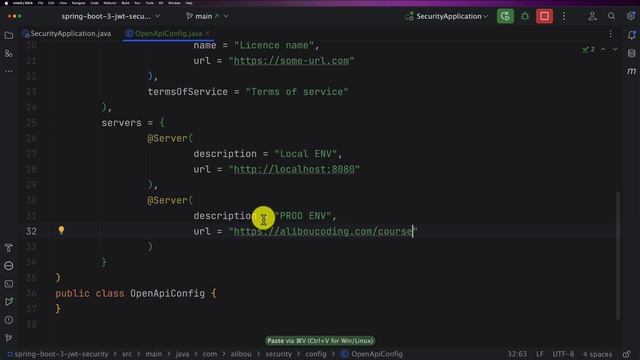Open the Problems tool window icon

pyautogui.click(x=9, y=320)
